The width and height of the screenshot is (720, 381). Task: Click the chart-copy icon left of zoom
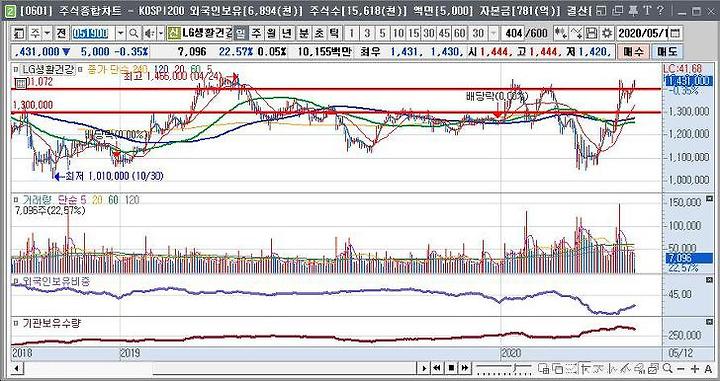point(653,368)
